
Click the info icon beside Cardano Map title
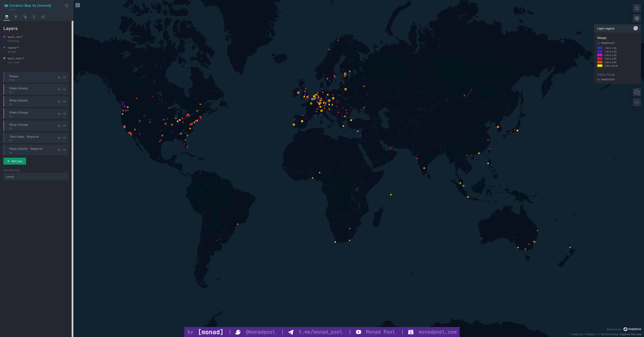67,5
